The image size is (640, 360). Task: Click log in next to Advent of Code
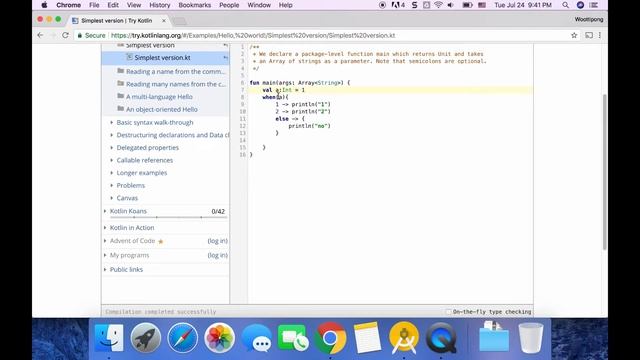pos(218,241)
